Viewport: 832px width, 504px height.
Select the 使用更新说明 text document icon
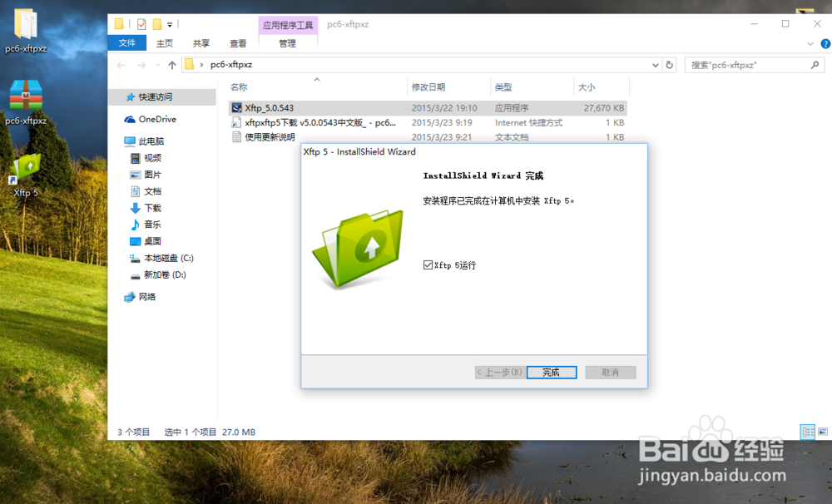pos(236,137)
